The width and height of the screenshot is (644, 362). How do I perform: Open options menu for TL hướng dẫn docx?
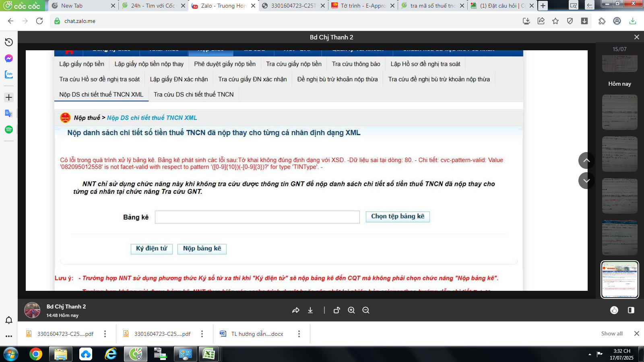(299, 334)
